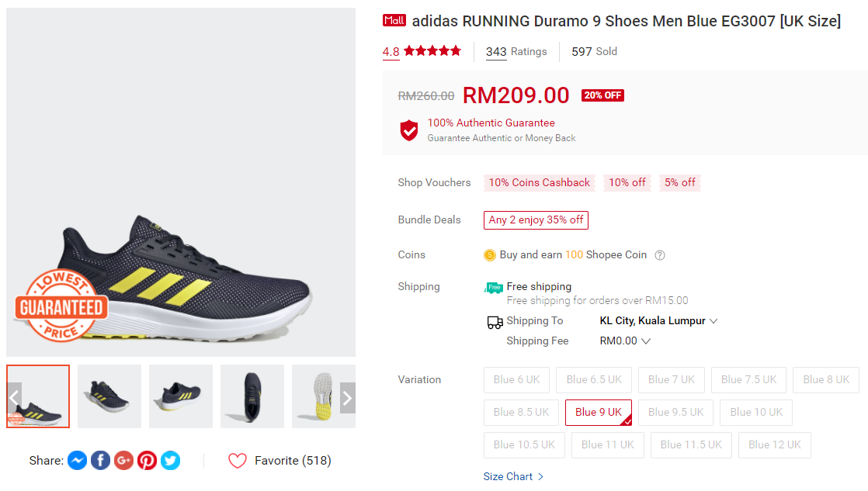Share product on Google Plus
The height and width of the screenshot is (491, 868).
[123, 461]
